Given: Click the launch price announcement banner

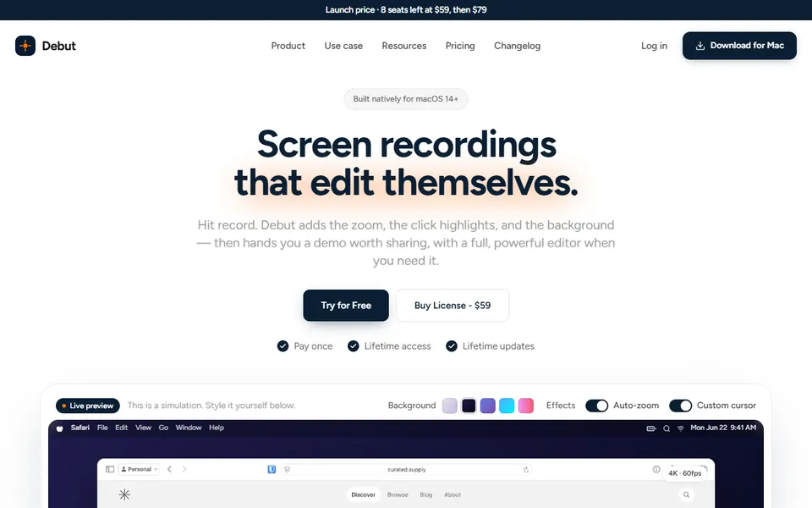Looking at the screenshot, I should (406, 10).
